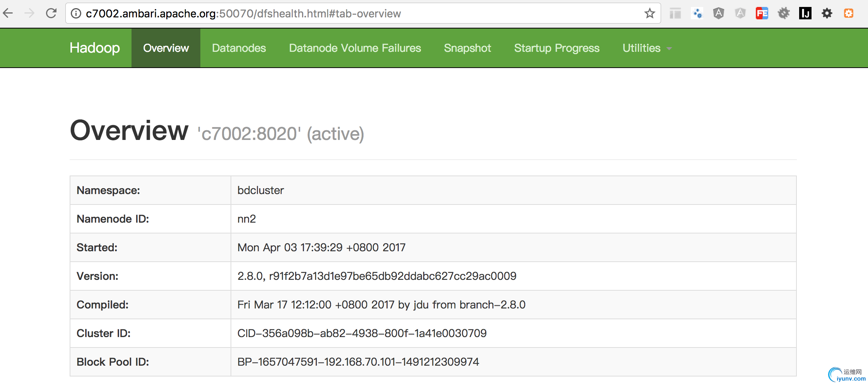Screen dimensions: 868x385
Task: Switch to the Datanodes tab
Action: pyautogui.click(x=239, y=48)
